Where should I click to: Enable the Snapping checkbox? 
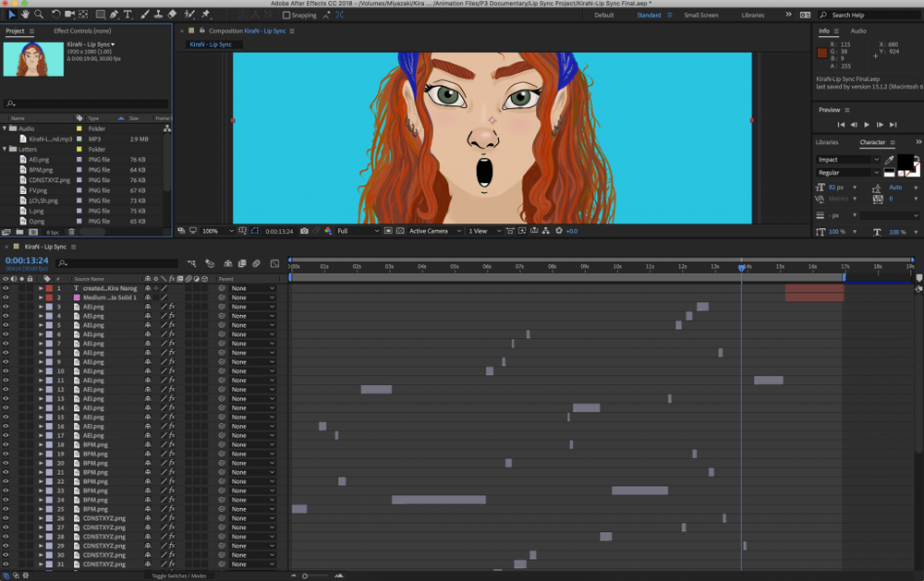286,16
